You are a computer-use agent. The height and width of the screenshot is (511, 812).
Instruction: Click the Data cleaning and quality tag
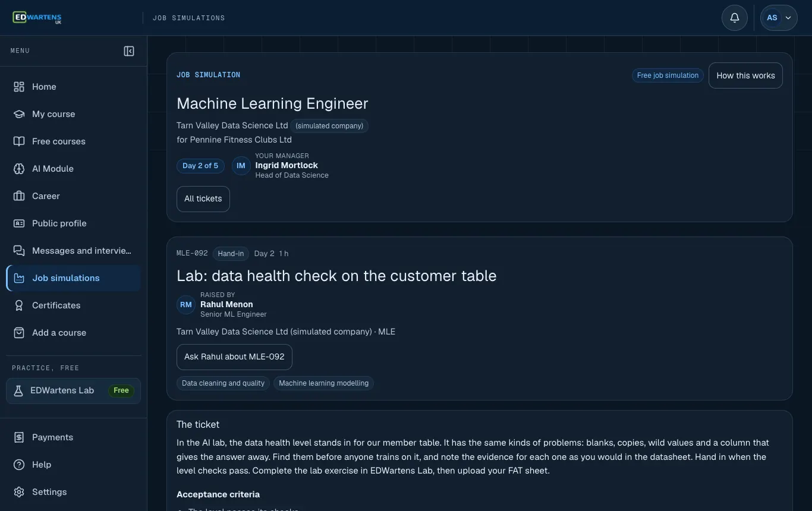223,383
